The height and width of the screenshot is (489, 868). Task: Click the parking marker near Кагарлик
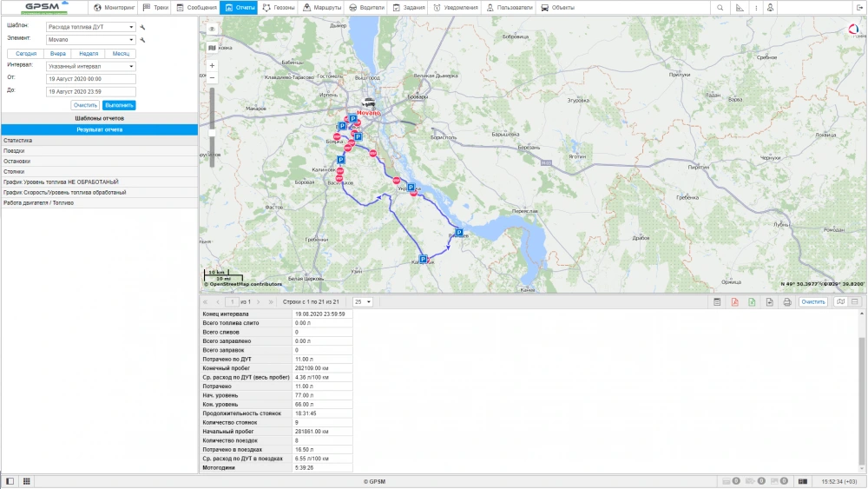[x=423, y=259]
